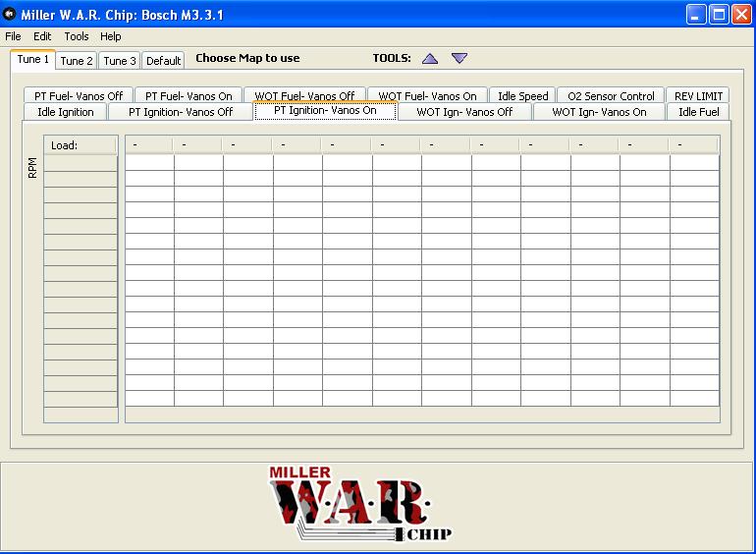Click the TOOLS down arrow icon
This screenshot has width=756, height=554.
pos(459,58)
